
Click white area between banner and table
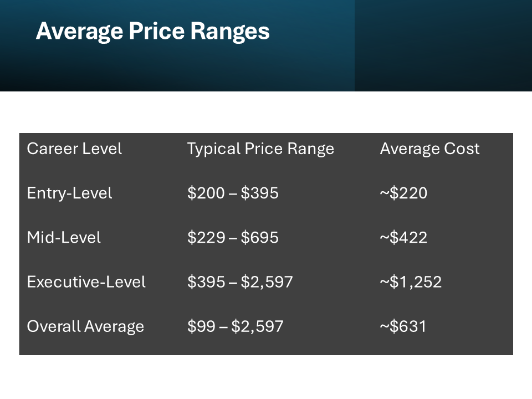[266, 112]
